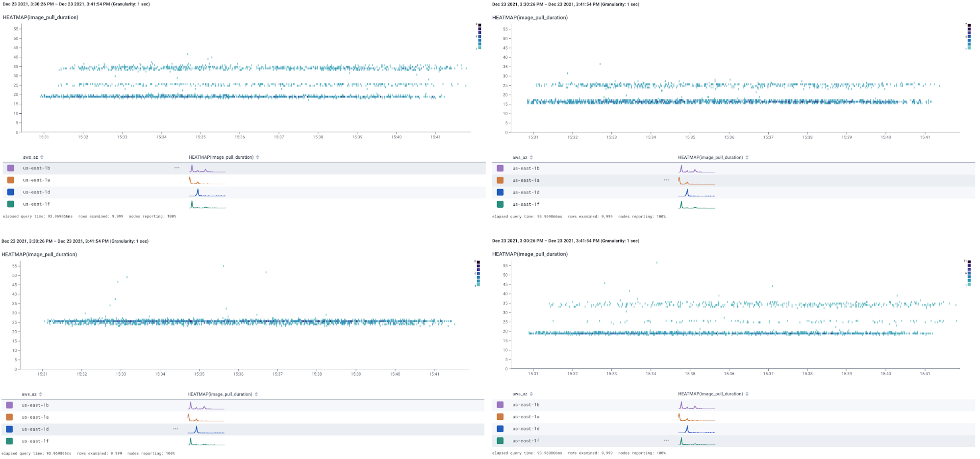Click the us-east-1f sparkline in the top-right table

(x=697, y=205)
